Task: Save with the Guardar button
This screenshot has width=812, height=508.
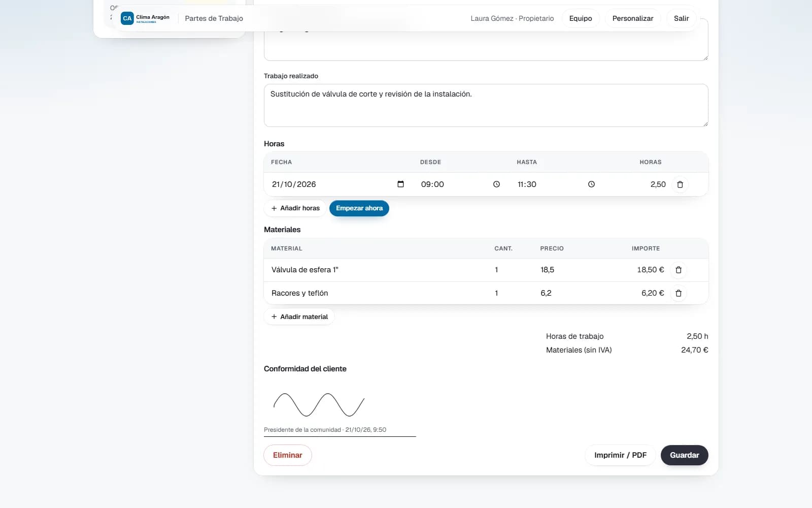Action: [684, 455]
